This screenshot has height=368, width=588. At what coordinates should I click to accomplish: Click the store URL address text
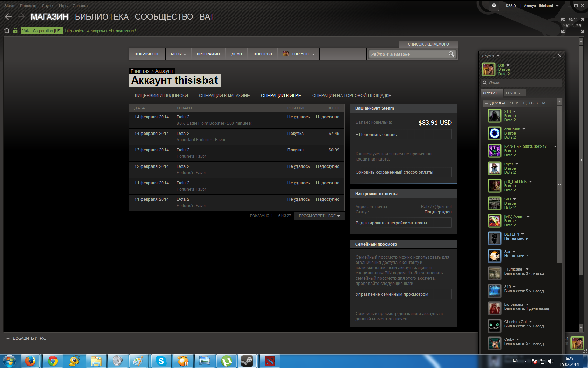(x=100, y=31)
